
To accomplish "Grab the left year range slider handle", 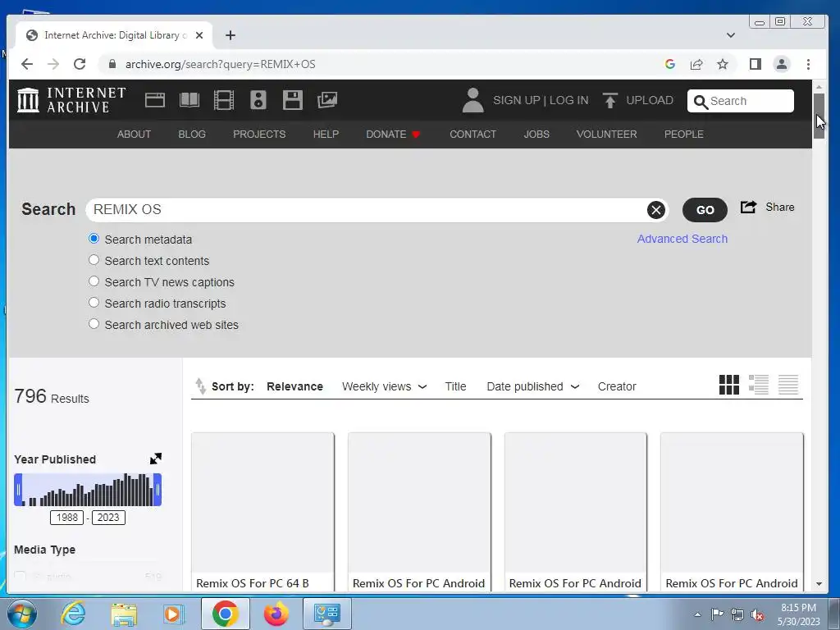I will [18, 490].
